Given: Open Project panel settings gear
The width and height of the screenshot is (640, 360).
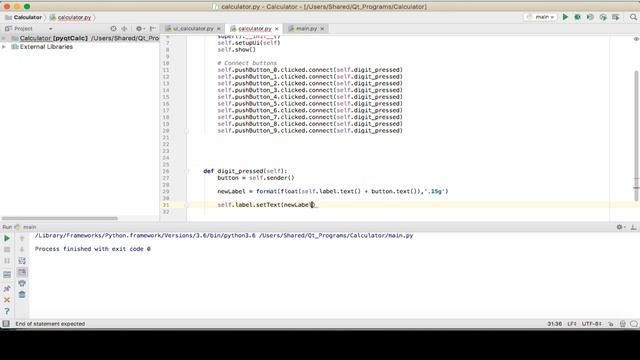Looking at the screenshot, I should (140, 29).
